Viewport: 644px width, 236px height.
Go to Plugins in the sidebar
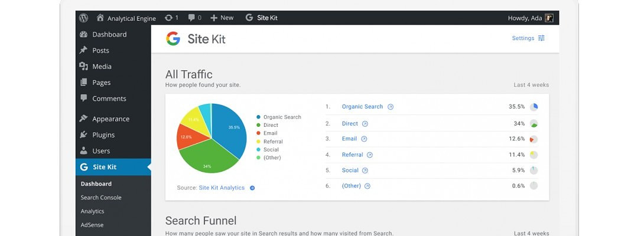(103, 135)
